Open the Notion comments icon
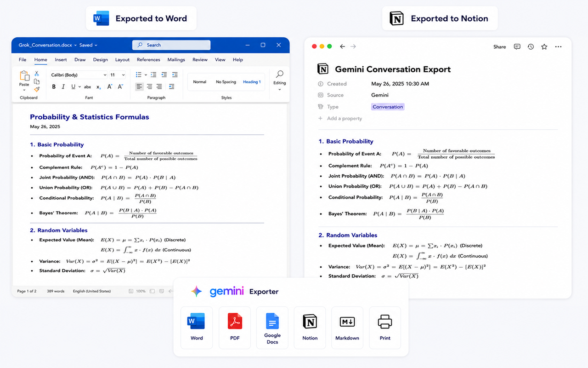Image resolution: width=588 pixels, height=368 pixels. (517, 46)
